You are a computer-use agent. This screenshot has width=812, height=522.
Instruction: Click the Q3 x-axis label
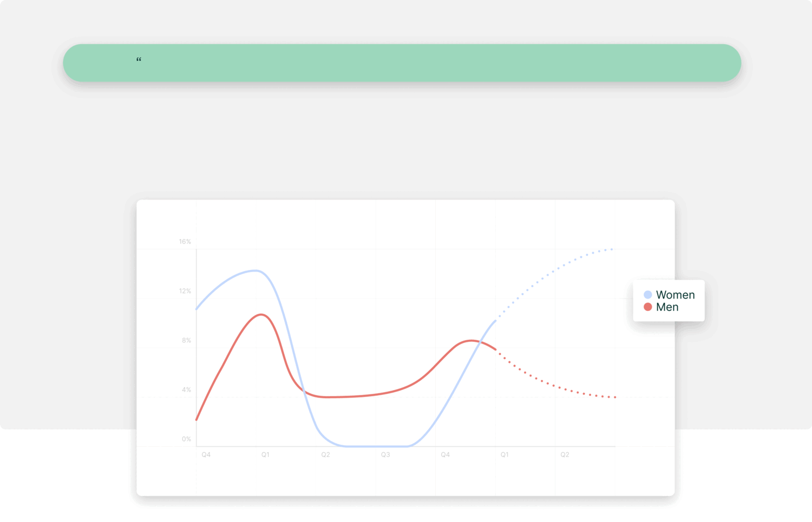385,455
